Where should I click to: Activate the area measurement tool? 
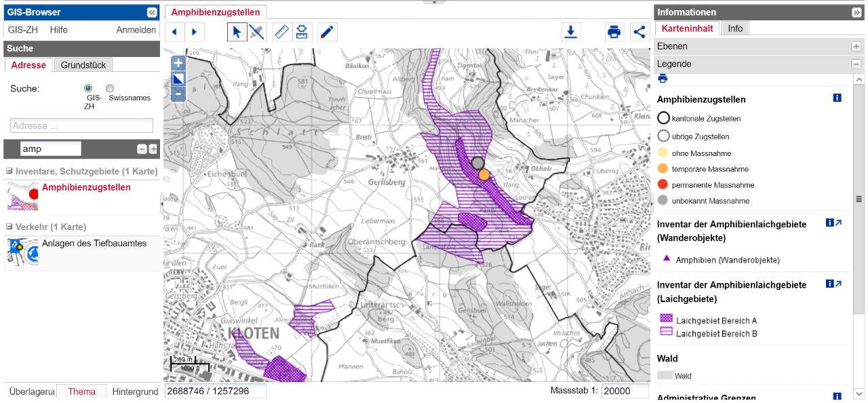[302, 32]
